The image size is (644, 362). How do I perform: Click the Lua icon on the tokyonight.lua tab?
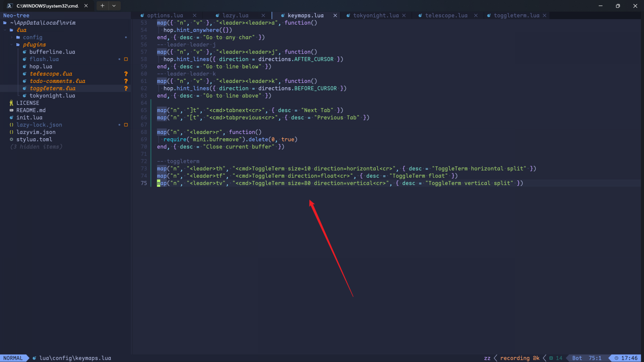(x=348, y=16)
